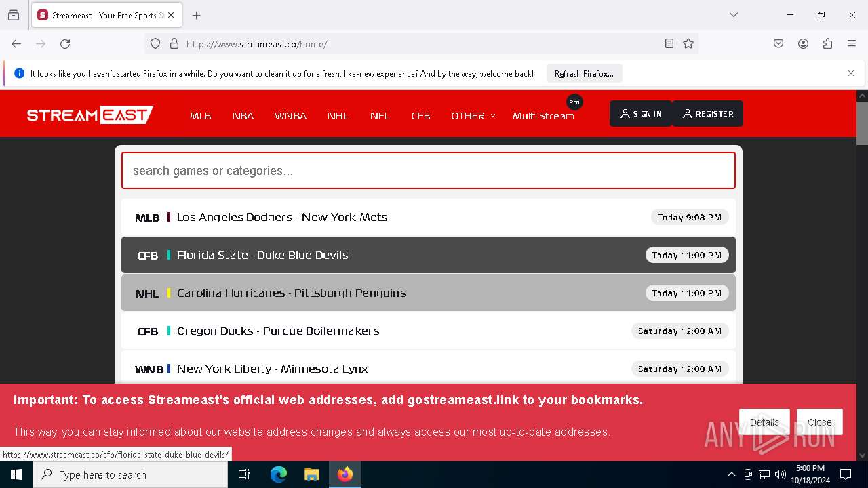Open Firefox View icon in tab bar
This screenshot has width=868, height=488.
(x=14, y=15)
